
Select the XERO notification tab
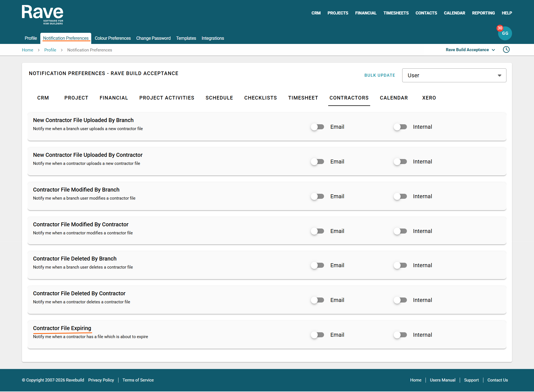(429, 98)
